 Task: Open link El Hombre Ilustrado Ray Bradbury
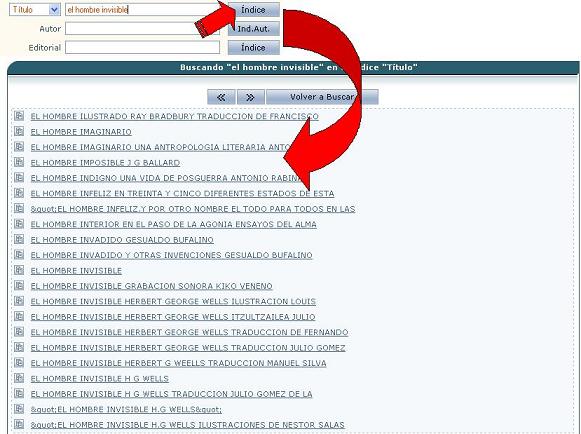(x=175, y=116)
